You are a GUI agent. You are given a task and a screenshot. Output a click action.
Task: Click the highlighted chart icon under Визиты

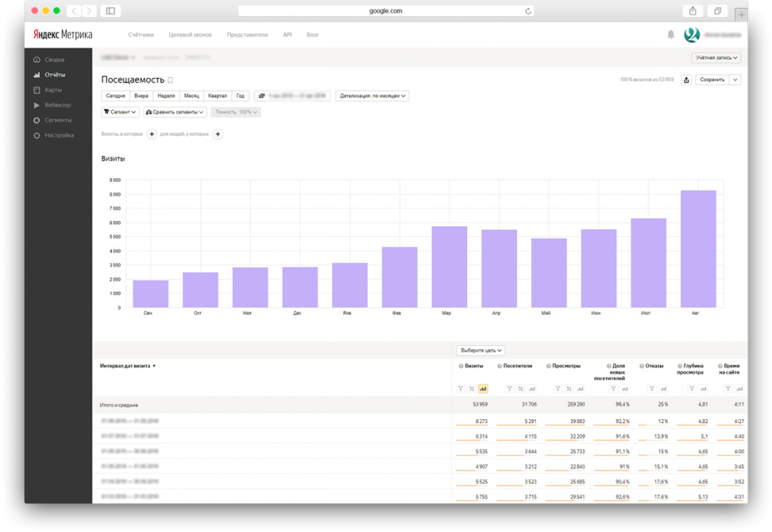coord(483,388)
